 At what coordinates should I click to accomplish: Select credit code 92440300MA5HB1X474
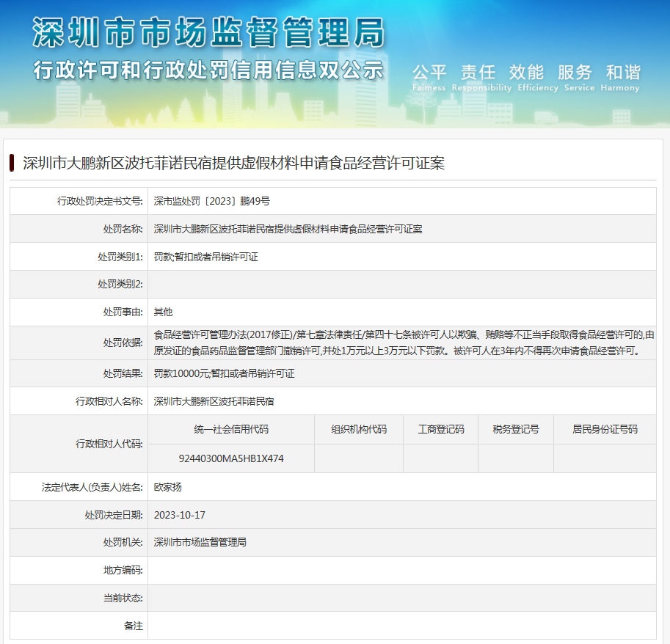(231, 458)
